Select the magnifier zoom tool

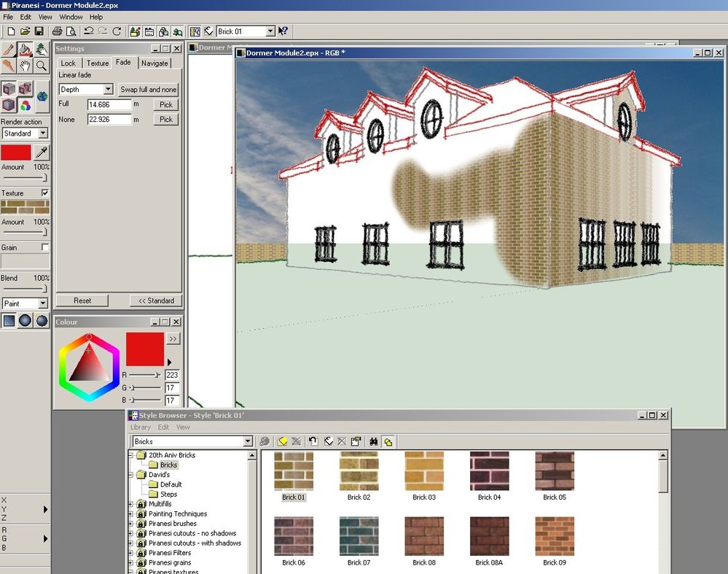(x=42, y=66)
